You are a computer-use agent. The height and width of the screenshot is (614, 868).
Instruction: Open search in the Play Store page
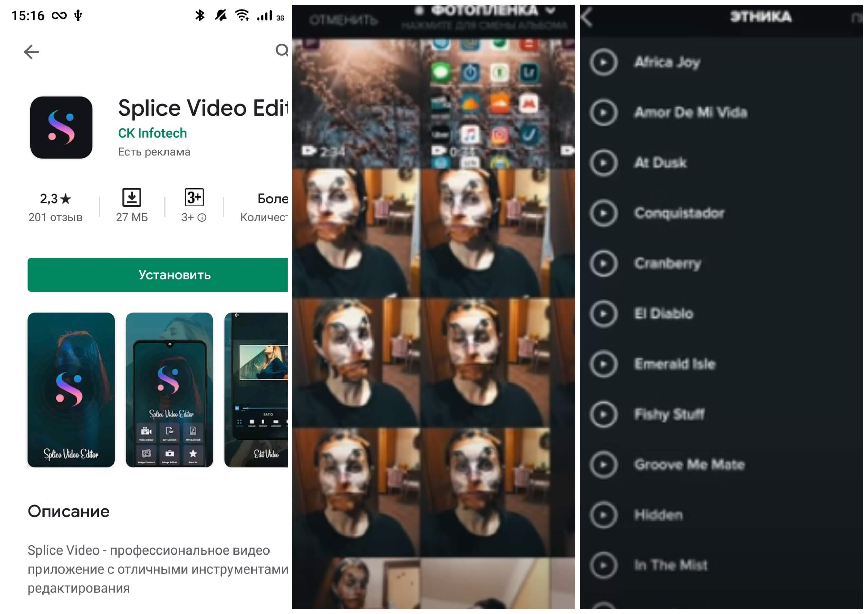pos(282,50)
